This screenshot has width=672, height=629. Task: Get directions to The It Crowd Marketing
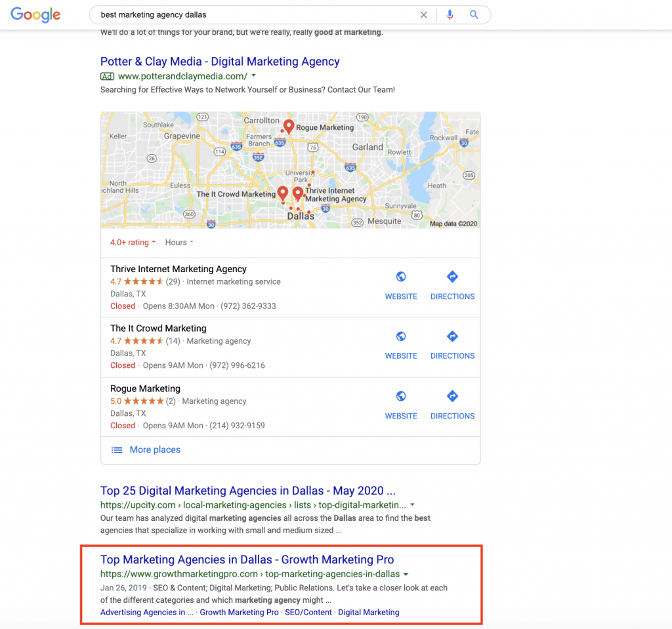pos(452,336)
